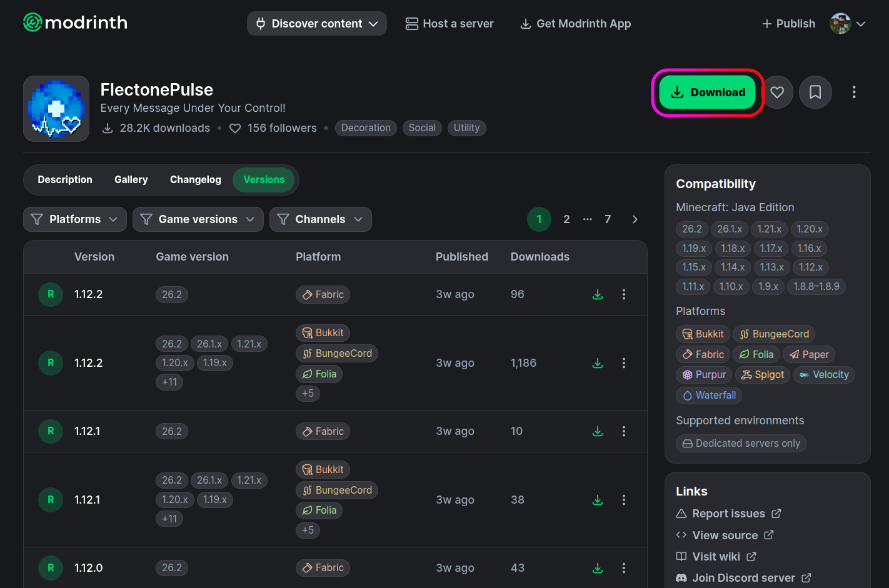The height and width of the screenshot is (588, 889).
Task: Download the 1.12.1 Fabric version with 10 downloads
Action: (x=598, y=431)
